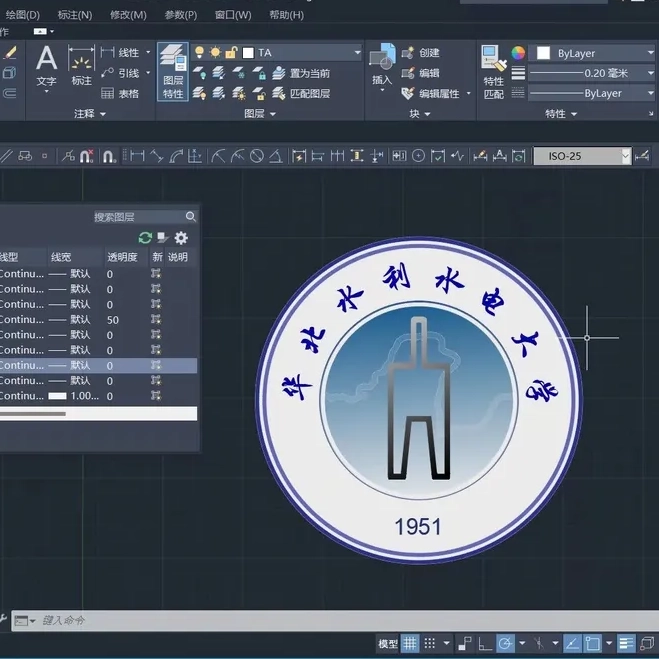Click the angular dimension toolbar icon
Viewport: 659px width, 659px height.
[x=276, y=156]
